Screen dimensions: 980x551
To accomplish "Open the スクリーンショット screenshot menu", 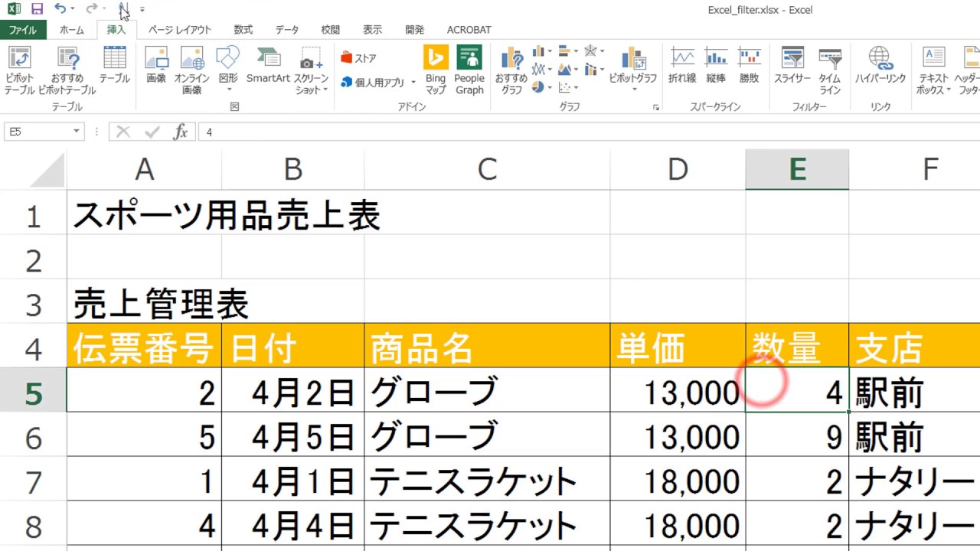I will (x=312, y=70).
